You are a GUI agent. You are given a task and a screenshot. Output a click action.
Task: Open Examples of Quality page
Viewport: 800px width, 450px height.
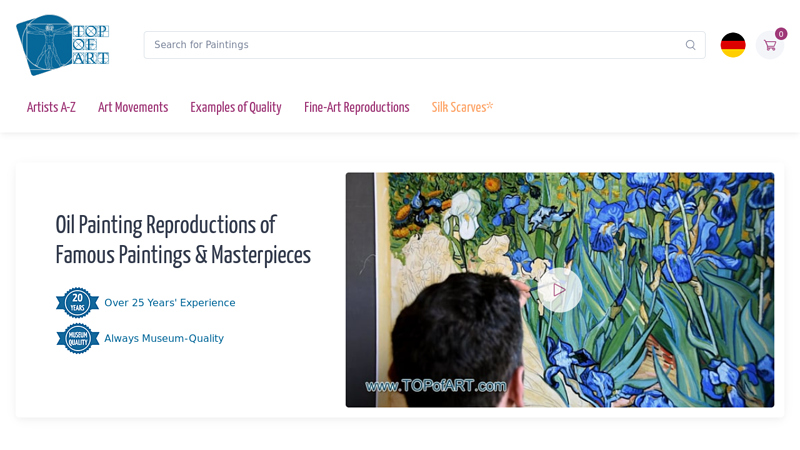point(236,107)
